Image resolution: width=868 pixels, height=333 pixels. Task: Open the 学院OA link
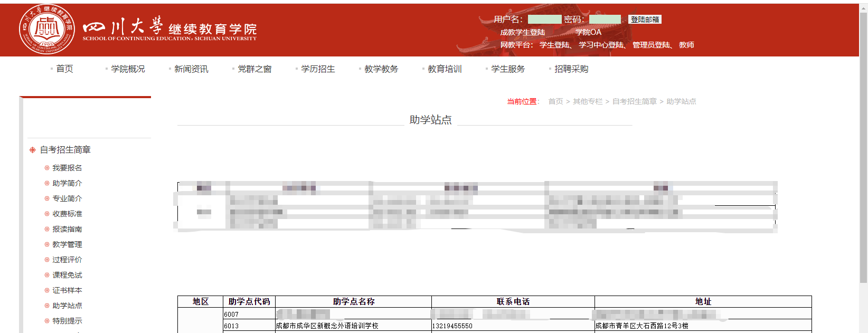(x=588, y=32)
